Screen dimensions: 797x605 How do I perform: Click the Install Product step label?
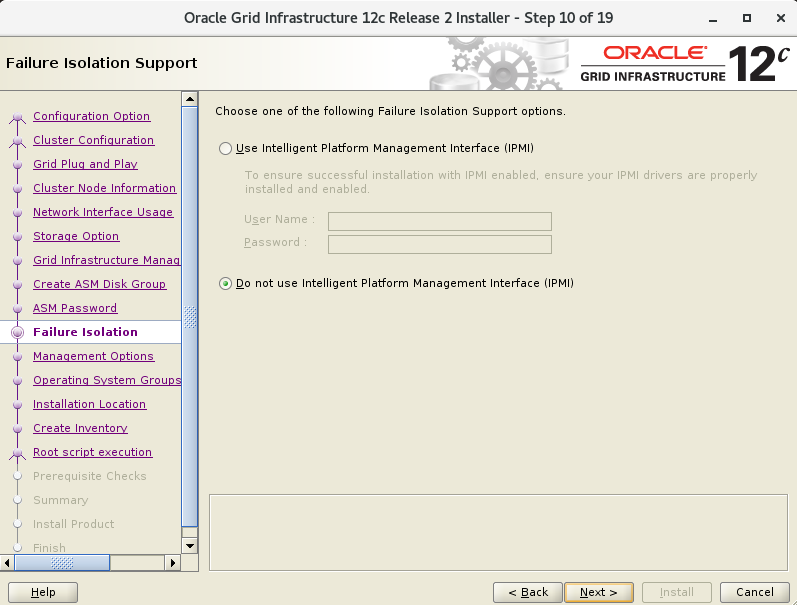(x=74, y=524)
